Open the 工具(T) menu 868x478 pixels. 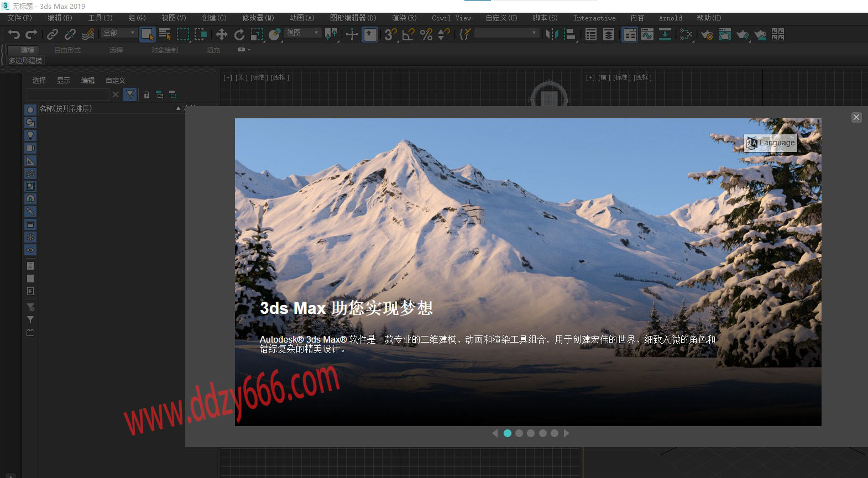coord(101,18)
